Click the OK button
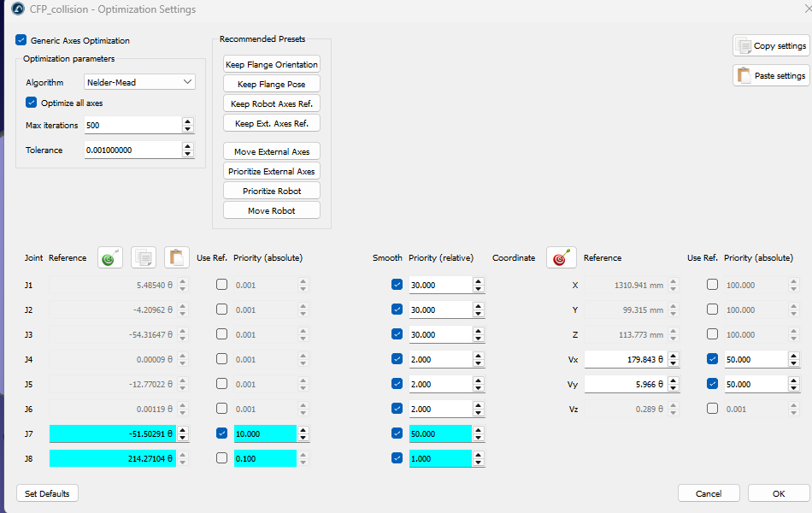Image resolution: width=812 pixels, height=513 pixels. [x=779, y=493]
